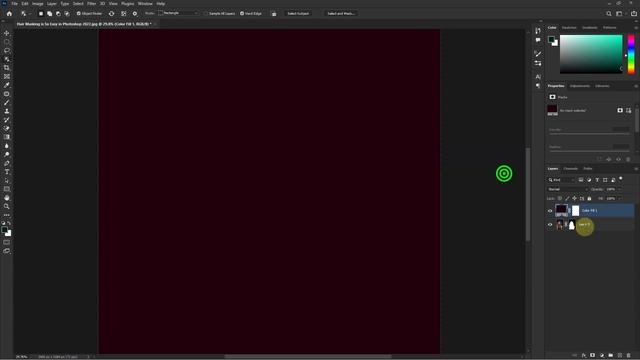Select the Color Fill 1 layer mask thumbnail

click(x=576, y=211)
